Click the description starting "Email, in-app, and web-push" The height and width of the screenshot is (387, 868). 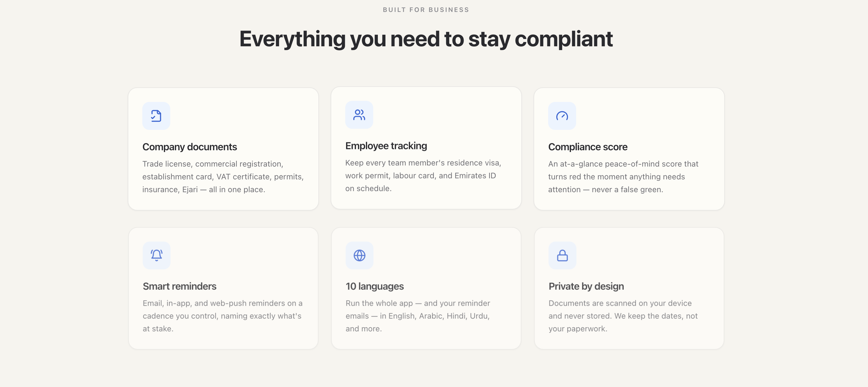pos(222,316)
